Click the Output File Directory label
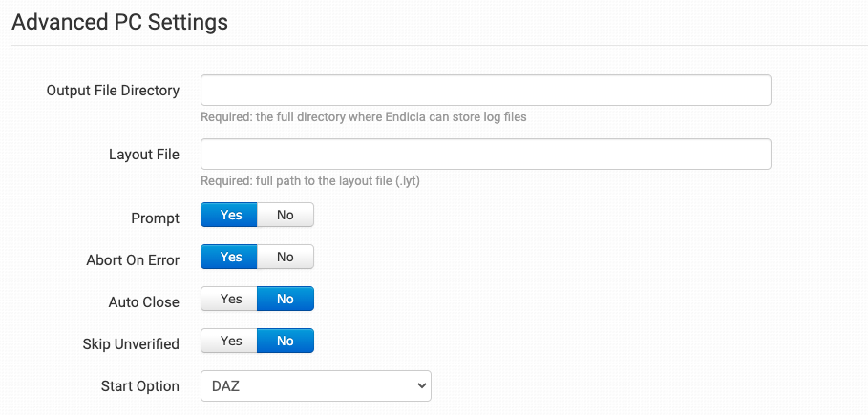The image size is (868, 415). [x=113, y=91]
